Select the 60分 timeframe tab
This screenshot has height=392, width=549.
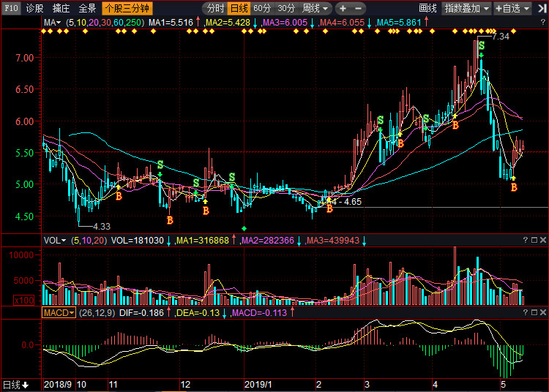pos(262,9)
